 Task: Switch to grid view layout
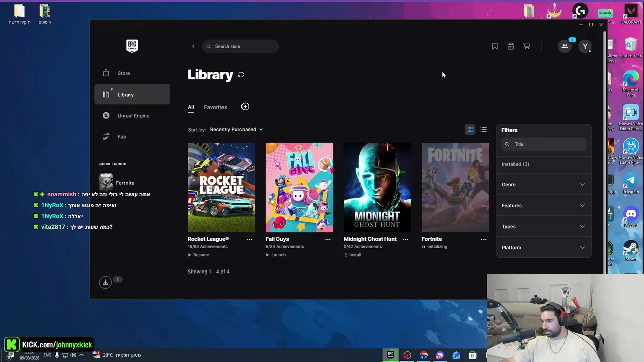click(x=470, y=130)
